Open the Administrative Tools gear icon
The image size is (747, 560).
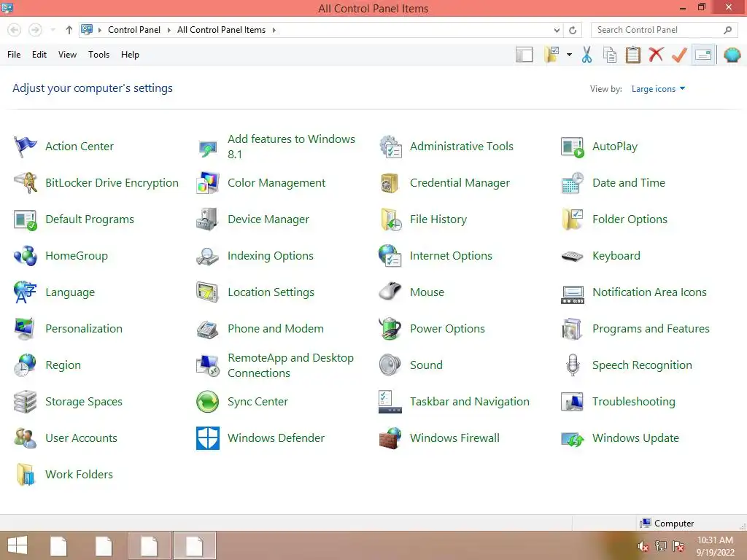tap(390, 146)
